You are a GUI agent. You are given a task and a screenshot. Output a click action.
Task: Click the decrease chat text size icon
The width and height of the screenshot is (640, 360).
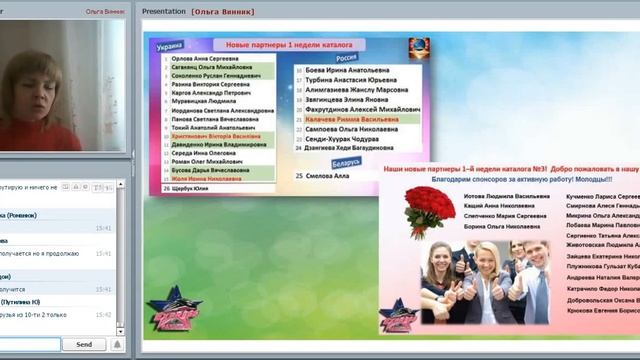pos(108,188)
